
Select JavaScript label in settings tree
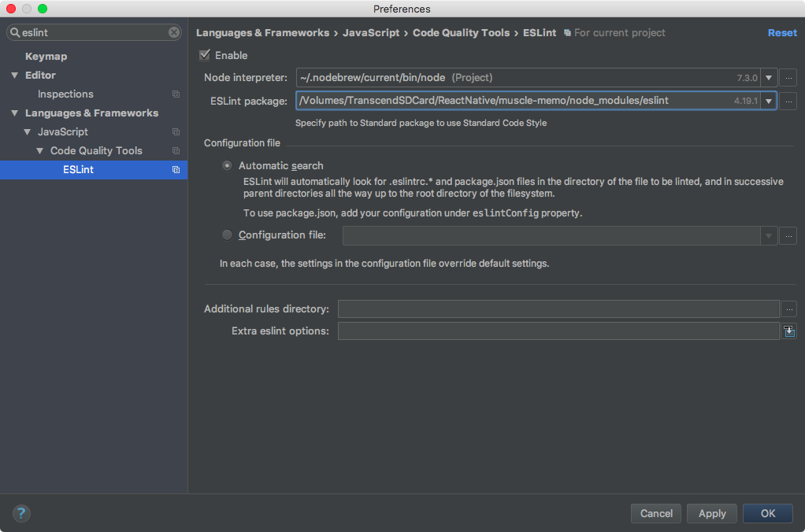pos(63,132)
